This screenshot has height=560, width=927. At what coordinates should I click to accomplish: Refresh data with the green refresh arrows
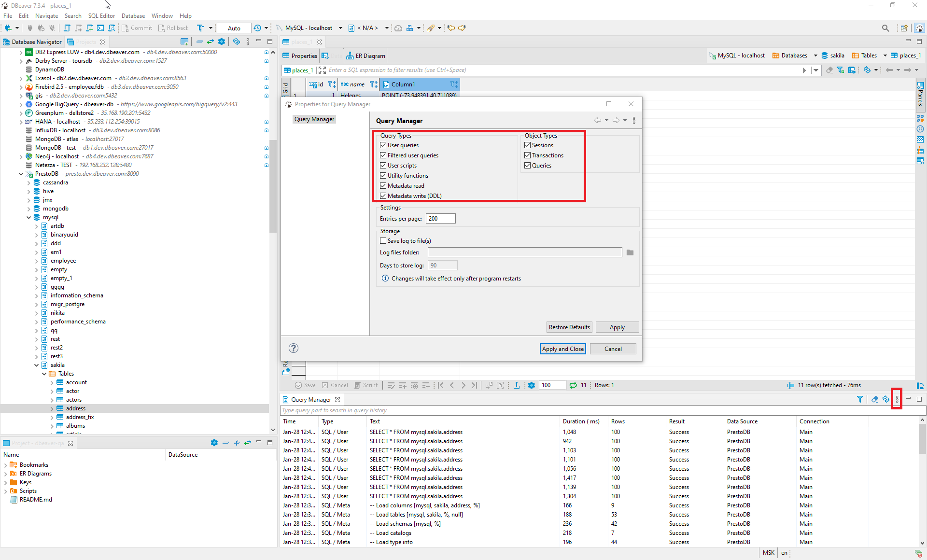574,385
